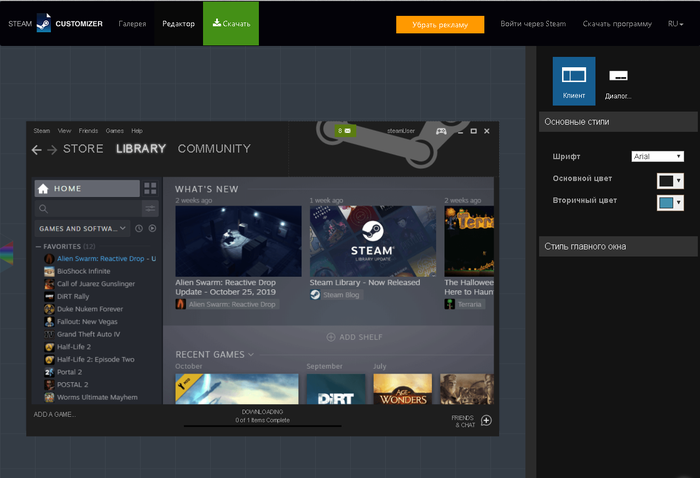700x478 pixels.
Task: Click the back arrow in Steam preview
Action: click(37, 150)
